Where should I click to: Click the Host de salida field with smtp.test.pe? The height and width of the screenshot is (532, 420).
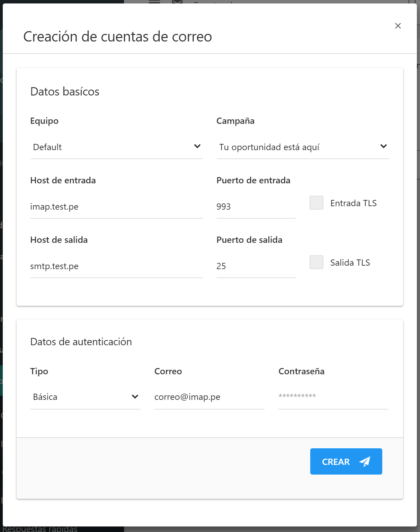tap(116, 266)
